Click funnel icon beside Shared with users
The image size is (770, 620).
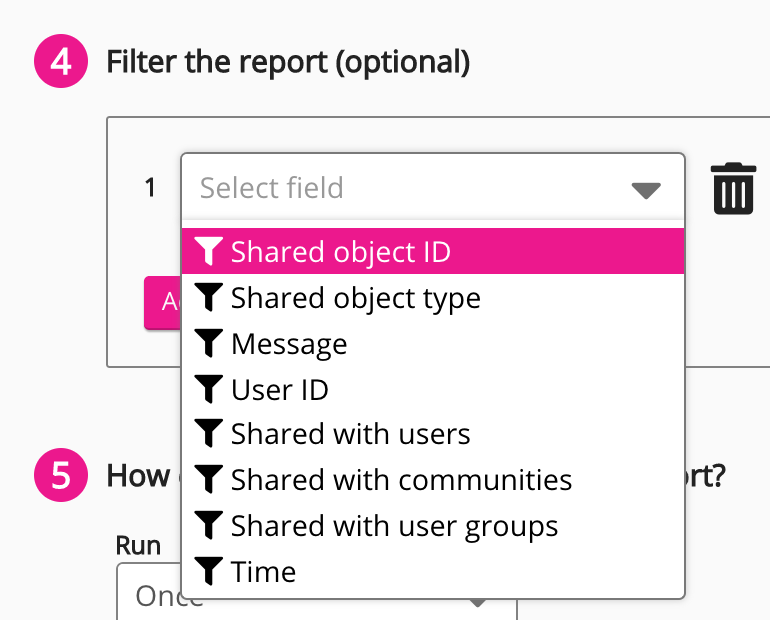click(207, 434)
